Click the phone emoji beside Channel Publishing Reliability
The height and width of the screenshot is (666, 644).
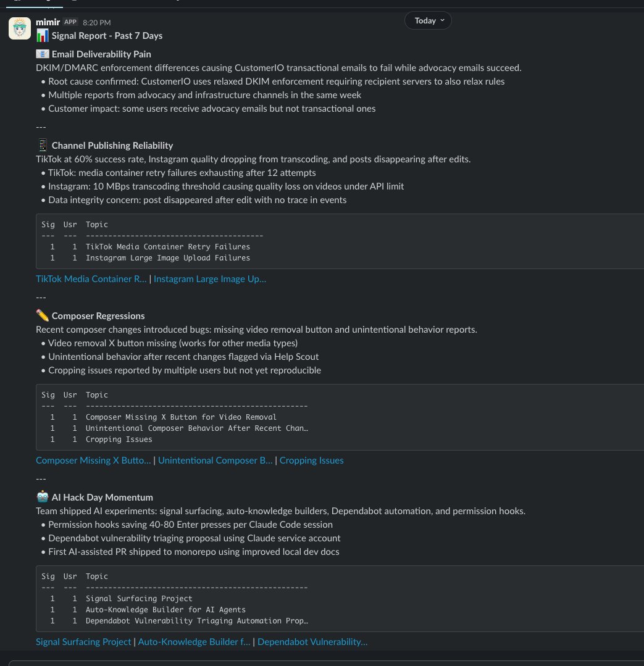pos(42,146)
